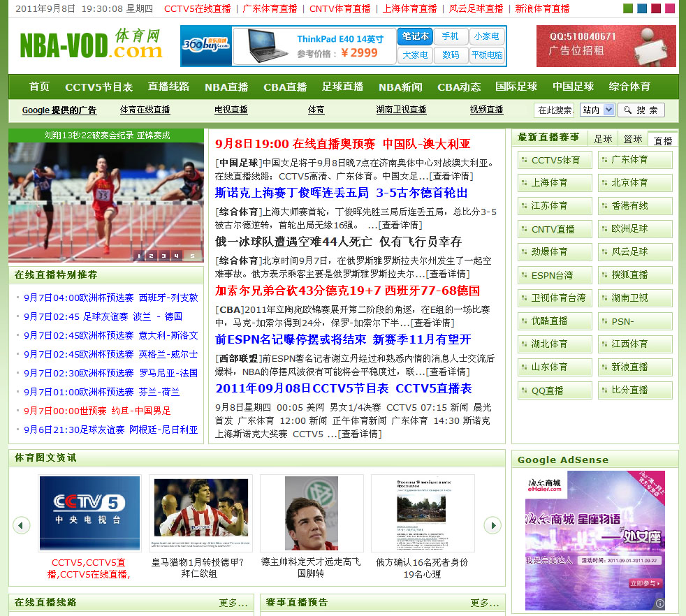Click 立即参与 on the Haier ad
The width and height of the screenshot is (686, 616).
(645, 583)
